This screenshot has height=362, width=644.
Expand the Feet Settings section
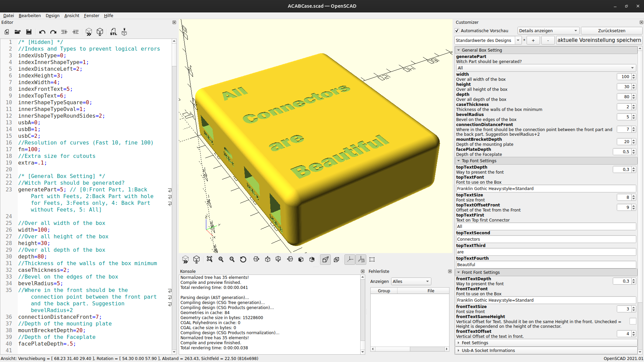tap(475, 343)
